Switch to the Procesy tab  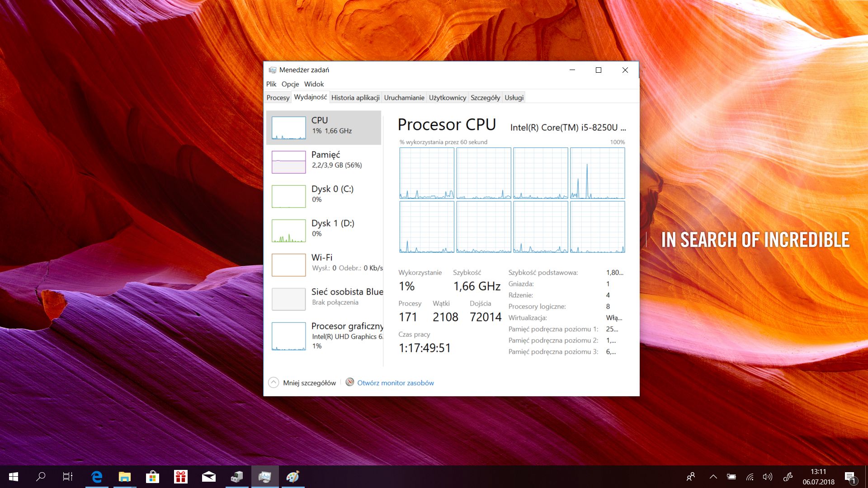(278, 98)
